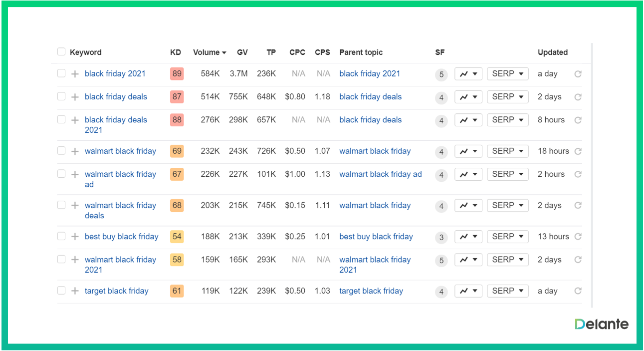
Task: Click SF count badge for 'black friday 2021'
Action: 441,75
